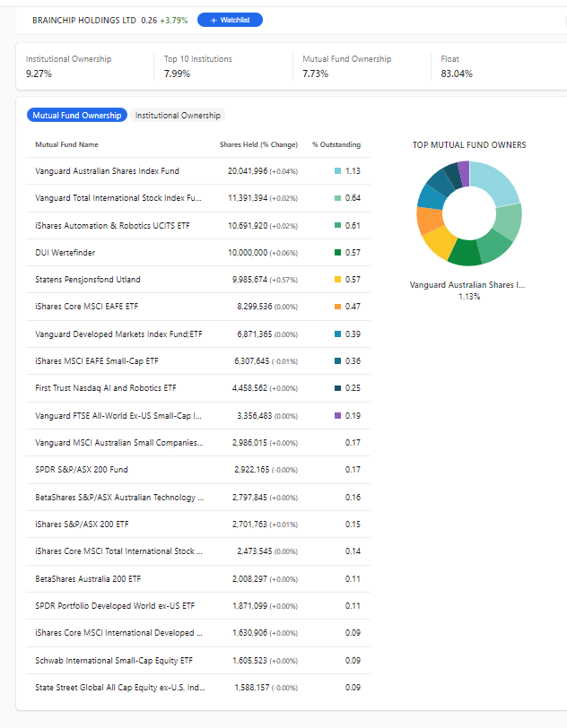567x728 pixels.
Task: Select BetaShares Australia 200 ETF
Action: tap(88, 579)
